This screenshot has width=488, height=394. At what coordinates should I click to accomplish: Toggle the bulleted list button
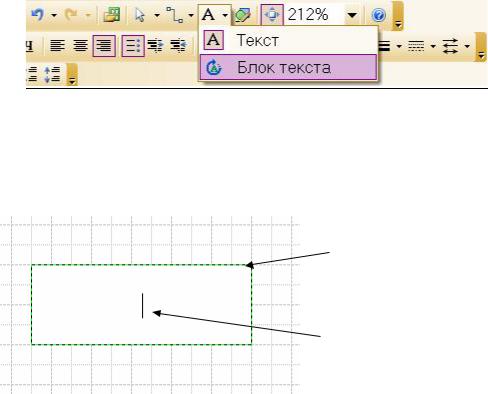coord(133,46)
